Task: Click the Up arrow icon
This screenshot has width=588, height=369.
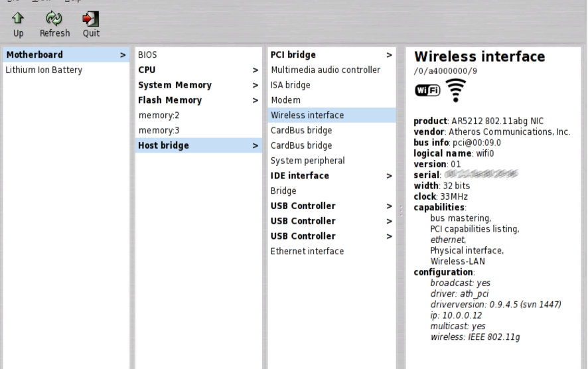Action: (x=18, y=18)
